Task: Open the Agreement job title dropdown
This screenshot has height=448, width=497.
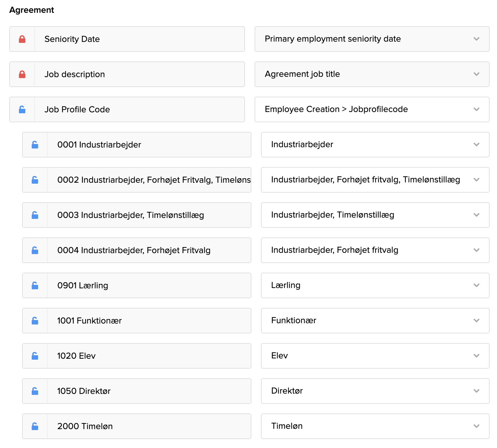Action: (x=371, y=74)
